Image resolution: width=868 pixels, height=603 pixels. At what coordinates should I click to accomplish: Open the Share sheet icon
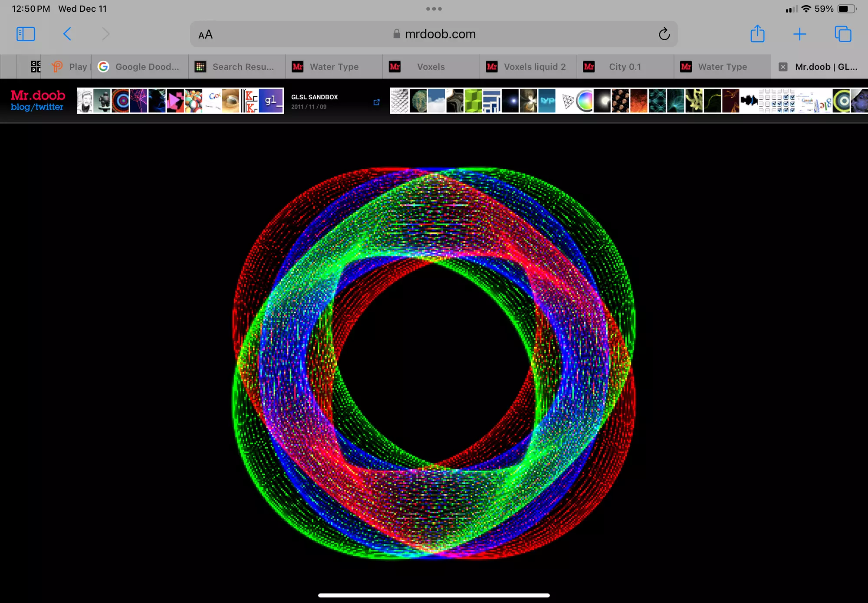click(757, 34)
